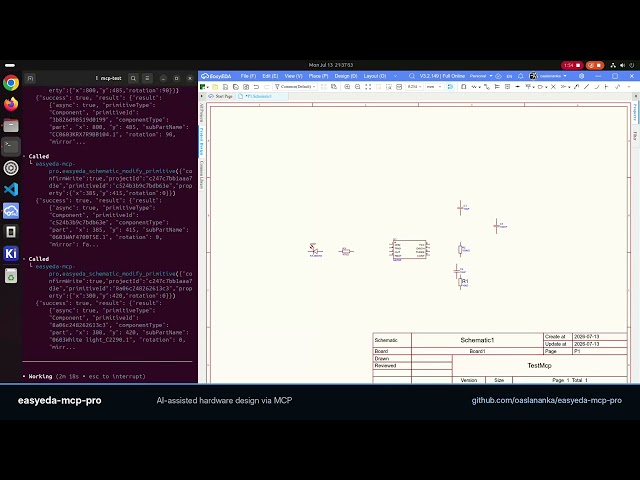This screenshot has height=480, width=640.
Task: Toggle the blue snap icon after unit dropdown
Action: 450,87
